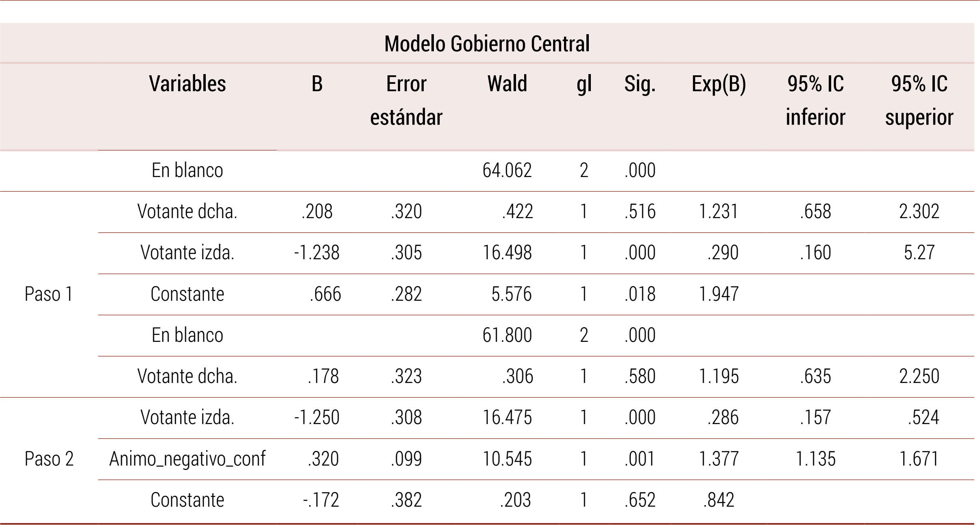Click the 'Error estándar' column header
Screen dimensions: 980x525
406,101
